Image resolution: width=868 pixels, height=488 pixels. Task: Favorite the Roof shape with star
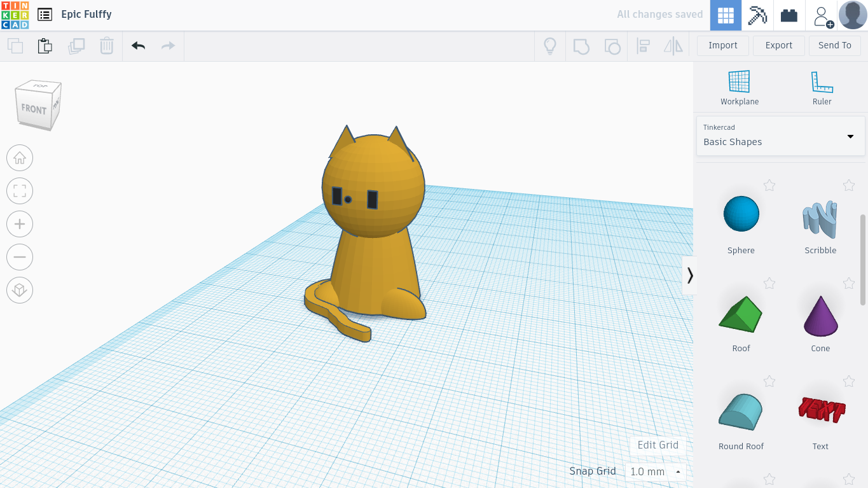[769, 283]
